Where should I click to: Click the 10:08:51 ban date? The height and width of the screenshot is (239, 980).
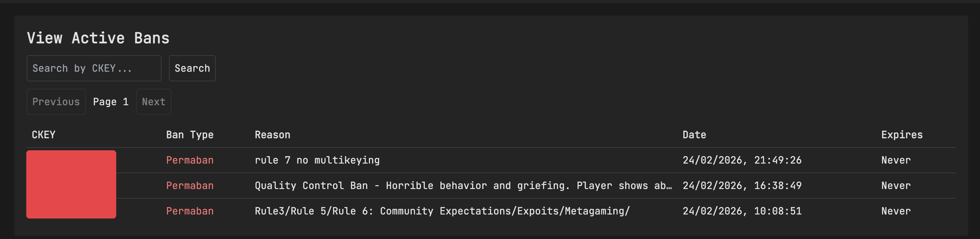click(742, 211)
